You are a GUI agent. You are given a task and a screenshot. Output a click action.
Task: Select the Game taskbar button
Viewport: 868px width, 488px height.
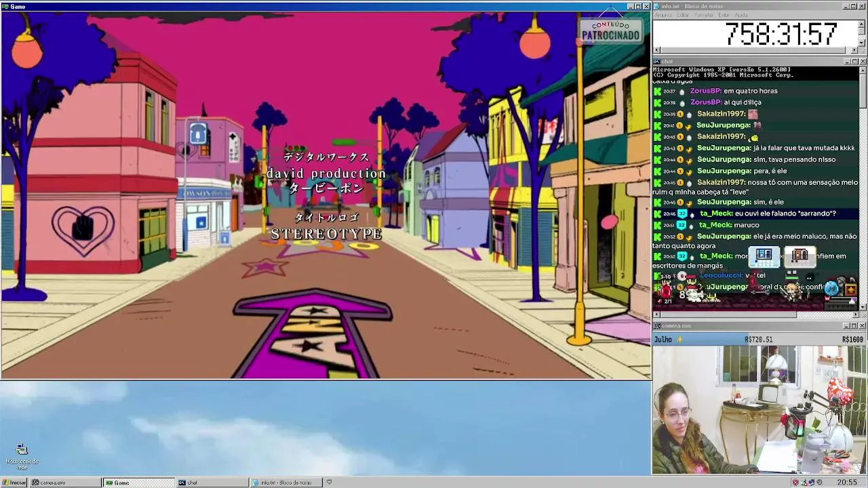point(139,483)
